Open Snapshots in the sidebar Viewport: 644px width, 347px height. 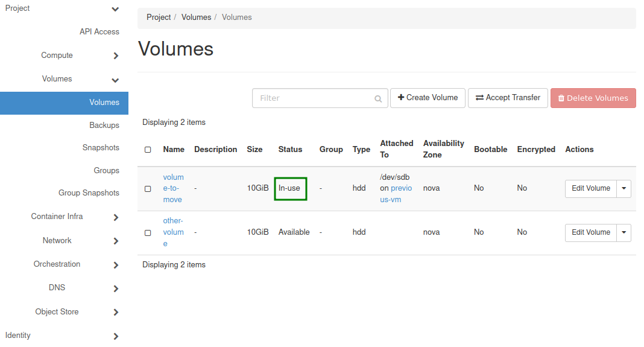[x=101, y=148]
